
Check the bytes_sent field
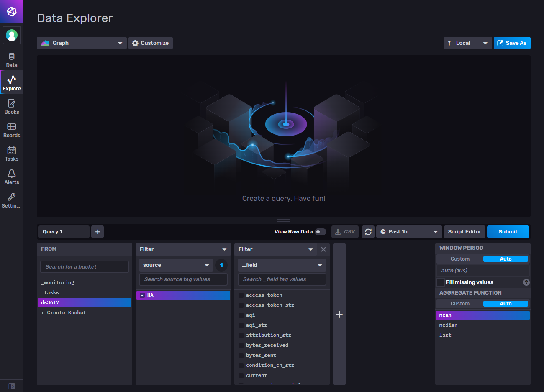241,356
